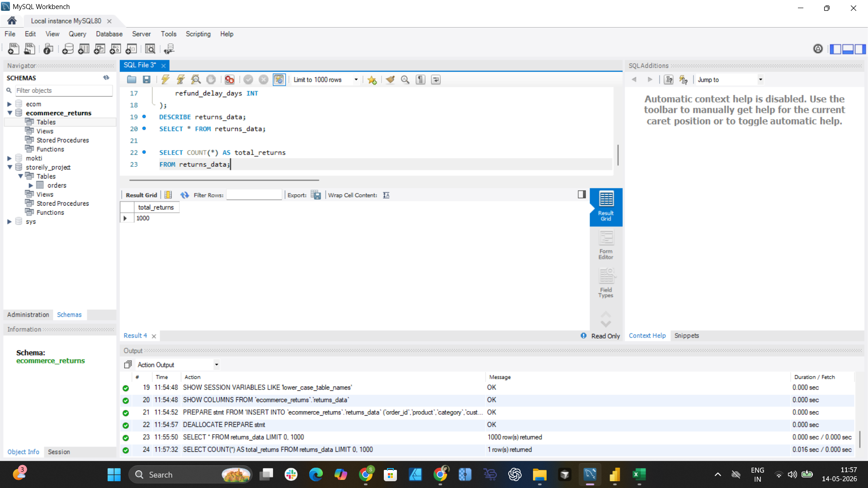Image resolution: width=868 pixels, height=488 pixels.
Task: Click the Filter Rows input field
Action: [x=254, y=195]
